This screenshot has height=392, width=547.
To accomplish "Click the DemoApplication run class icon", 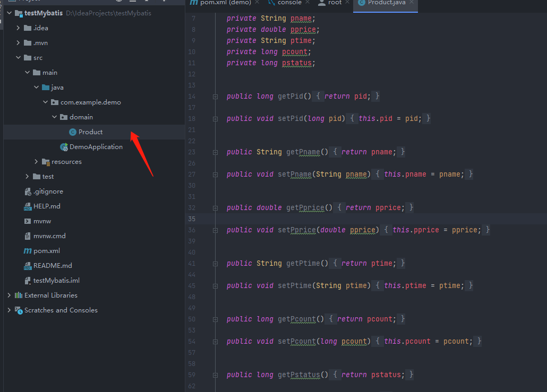I will coord(64,147).
